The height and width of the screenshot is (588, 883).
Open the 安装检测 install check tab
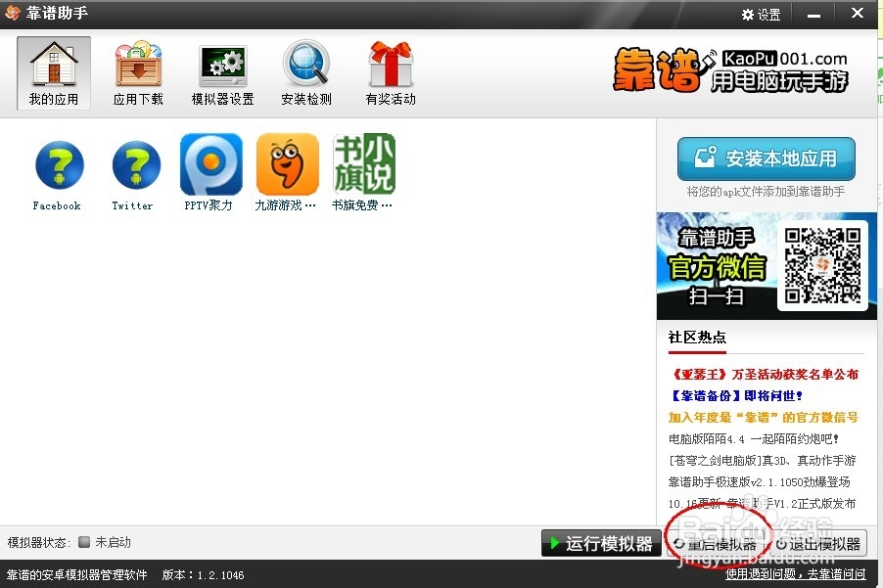306,73
